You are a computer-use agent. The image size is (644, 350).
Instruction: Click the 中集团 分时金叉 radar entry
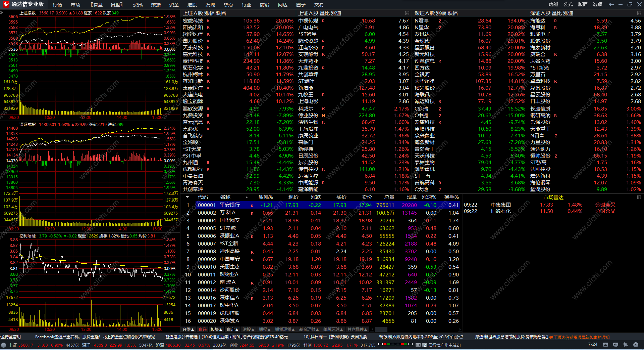(540, 205)
